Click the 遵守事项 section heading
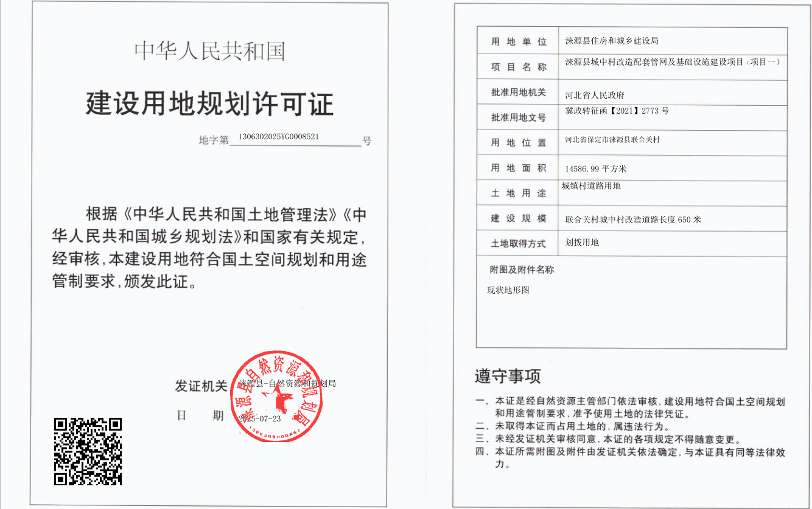This screenshot has width=812, height=509. 508,376
